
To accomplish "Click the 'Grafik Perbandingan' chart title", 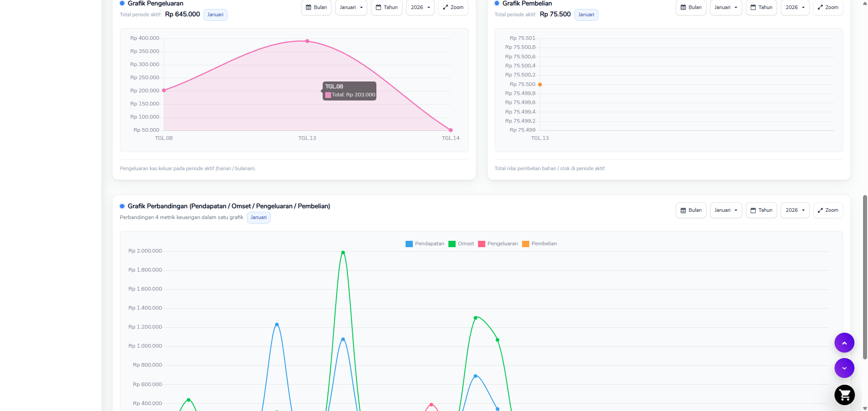I will click(x=229, y=206).
